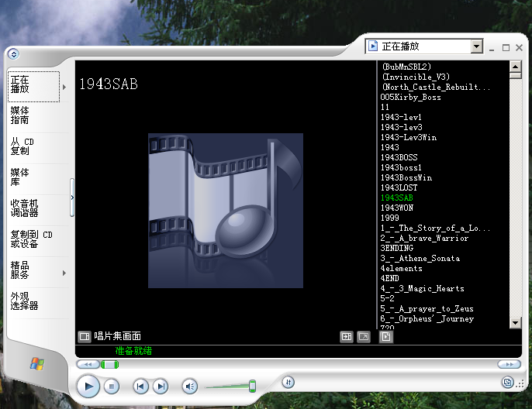
Task: Click the resize grip corner icon
Action: pyautogui.click(x=520, y=383)
